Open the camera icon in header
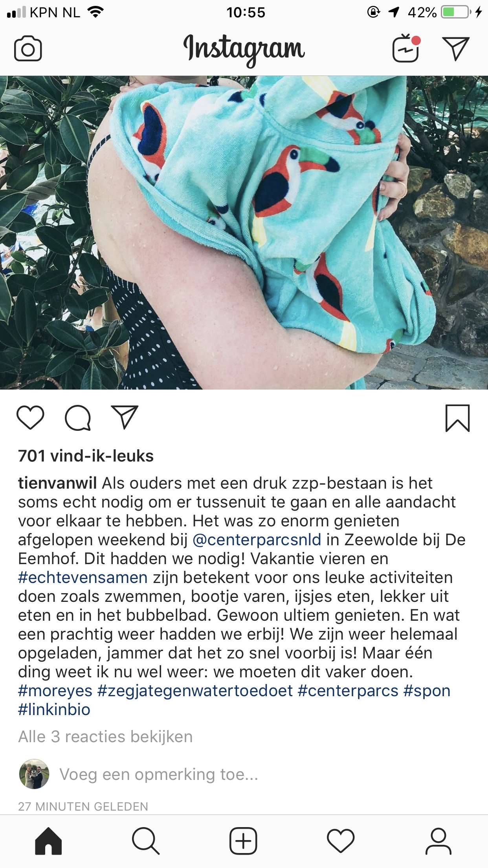The height and width of the screenshot is (868, 488). 28,49
